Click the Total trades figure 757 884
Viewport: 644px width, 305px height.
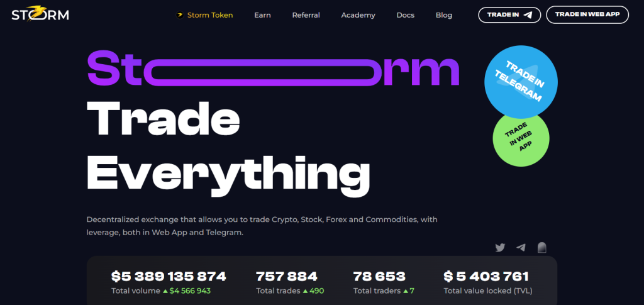[287, 277]
